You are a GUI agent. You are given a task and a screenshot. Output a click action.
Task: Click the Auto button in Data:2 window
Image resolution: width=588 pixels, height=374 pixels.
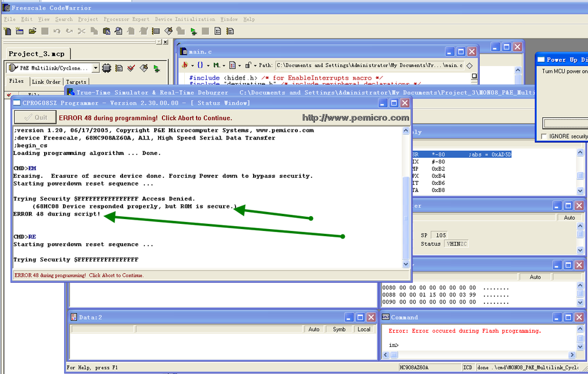[x=314, y=329]
